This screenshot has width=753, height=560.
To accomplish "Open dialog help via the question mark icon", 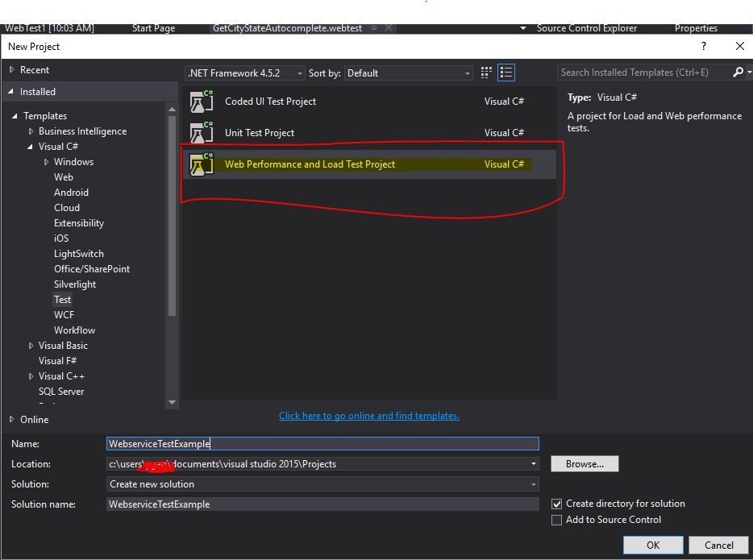I will (x=703, y=46).
